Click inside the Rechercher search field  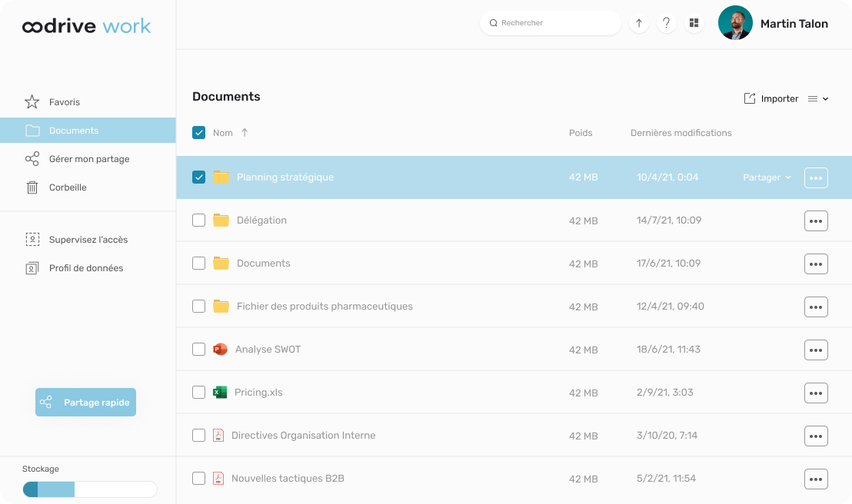click(550, 23)
